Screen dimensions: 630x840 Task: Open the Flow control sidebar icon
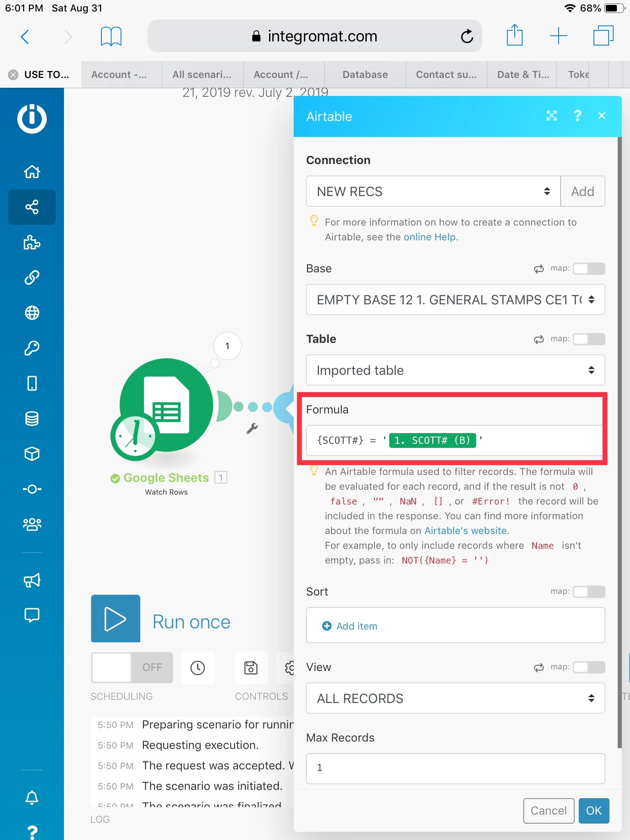point(32,489)
